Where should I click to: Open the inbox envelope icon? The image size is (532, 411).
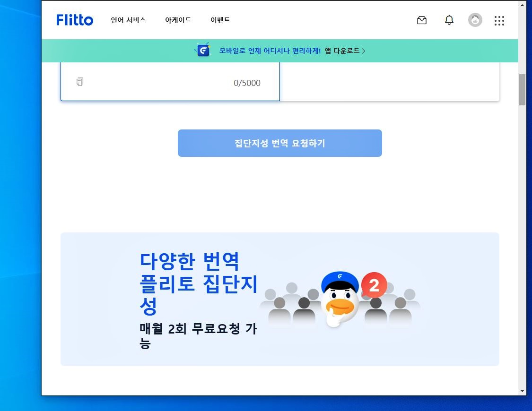pos(422,20)
